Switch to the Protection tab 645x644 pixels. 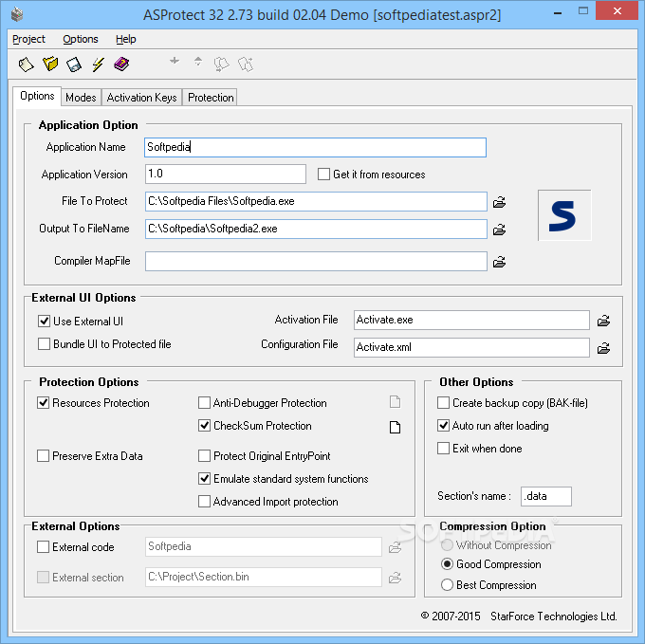coord(211,98)
